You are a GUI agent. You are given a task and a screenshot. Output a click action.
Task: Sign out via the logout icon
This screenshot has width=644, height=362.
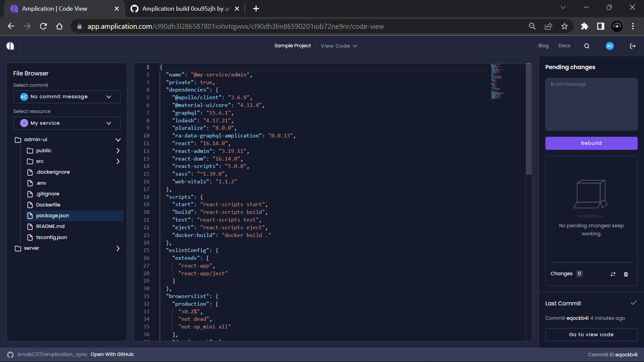pyautogui.click(x=633, y=46)
